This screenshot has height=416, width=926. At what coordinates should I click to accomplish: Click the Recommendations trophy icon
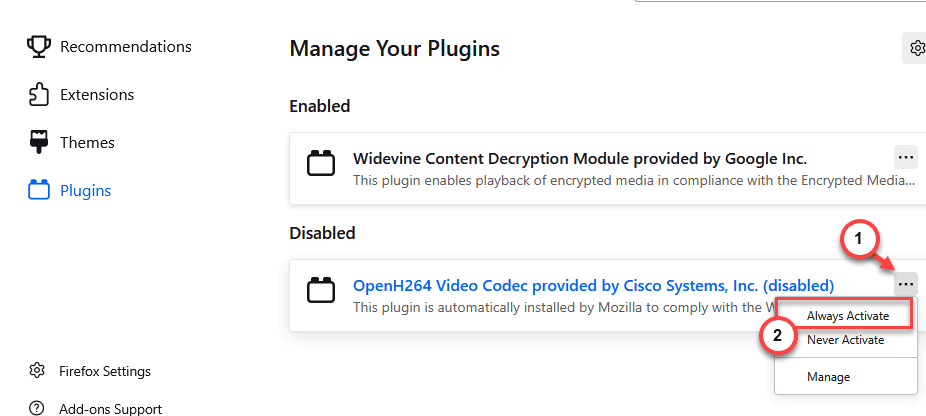coord(38,46)
